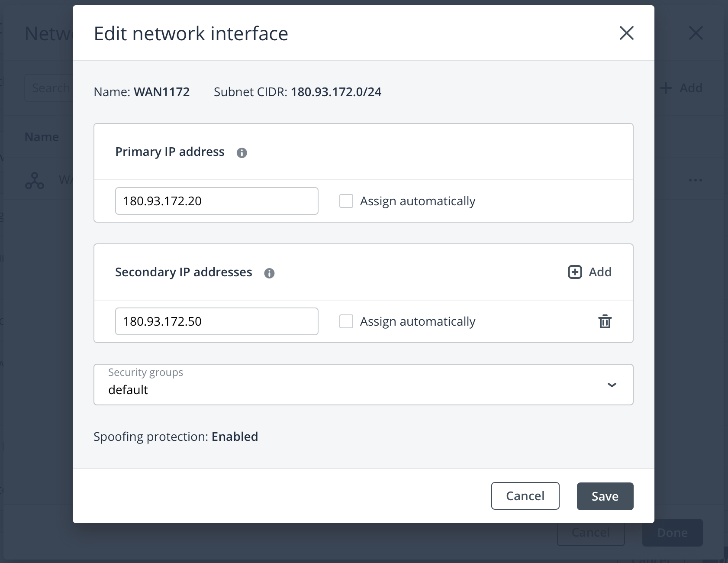Click the Done button in the background panel

tap(672, 532)
